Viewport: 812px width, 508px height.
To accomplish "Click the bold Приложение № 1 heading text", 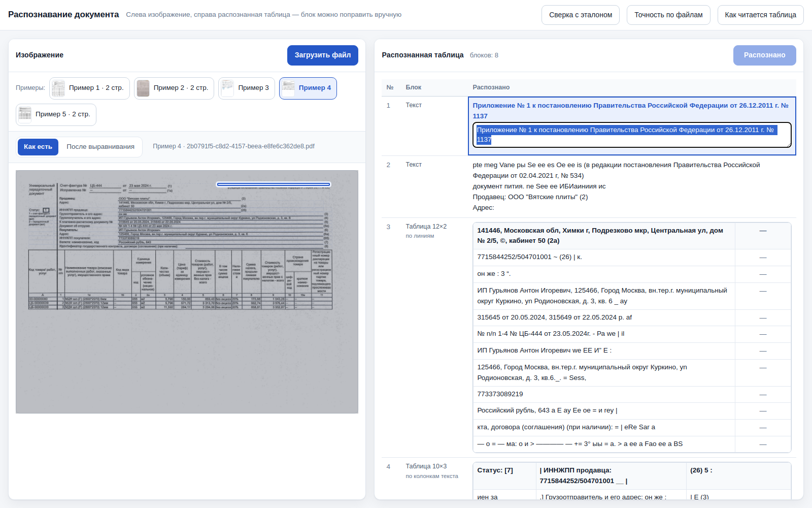I will [630, 111].
